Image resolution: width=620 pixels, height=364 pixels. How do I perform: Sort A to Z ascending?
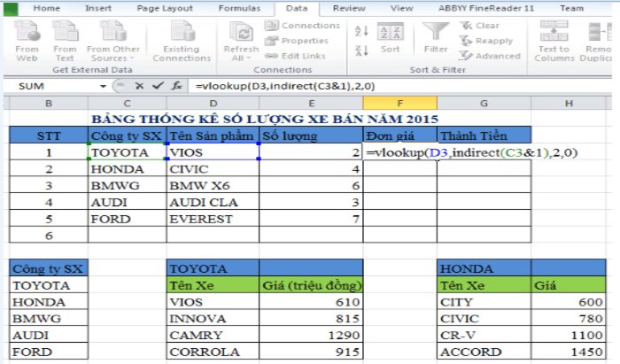click(x=361, y=30)
